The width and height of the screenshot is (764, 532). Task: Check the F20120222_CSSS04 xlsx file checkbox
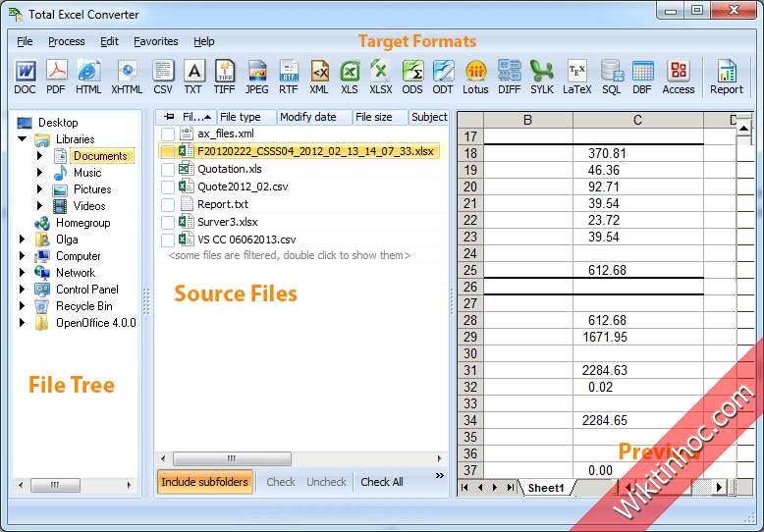pos(168,151)
